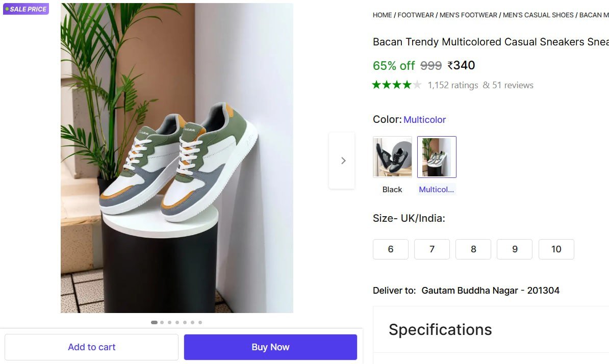609x364 pixels.
Task: Click the next image arrow chevron
Action: (343, 161)
